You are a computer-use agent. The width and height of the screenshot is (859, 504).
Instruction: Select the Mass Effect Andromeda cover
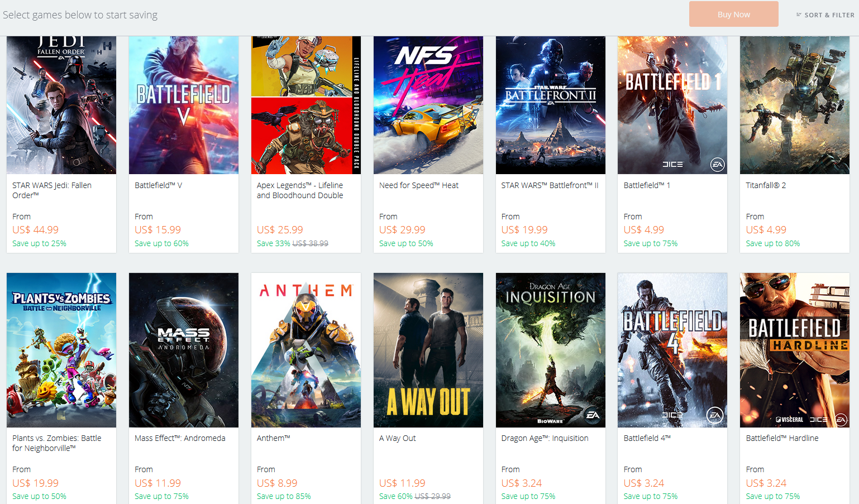pos(184,350)
